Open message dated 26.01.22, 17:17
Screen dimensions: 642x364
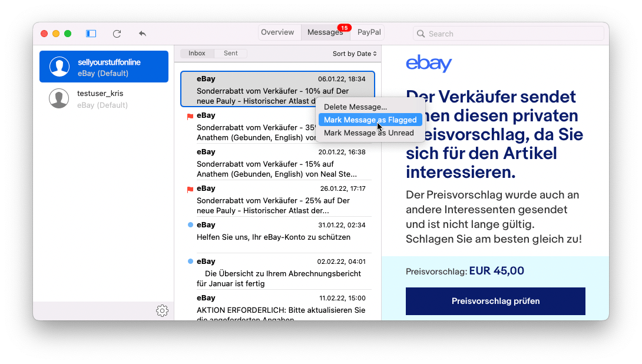point(277,199)
